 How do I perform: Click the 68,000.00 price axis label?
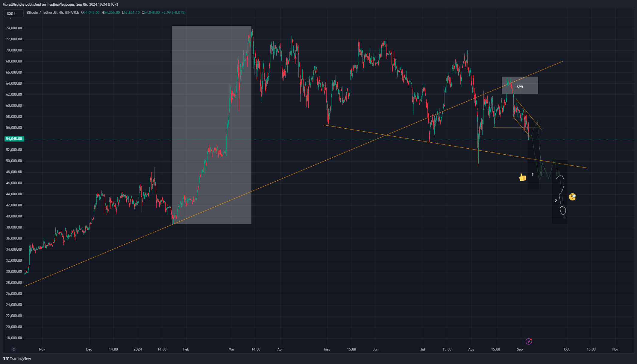coord(14,61)
